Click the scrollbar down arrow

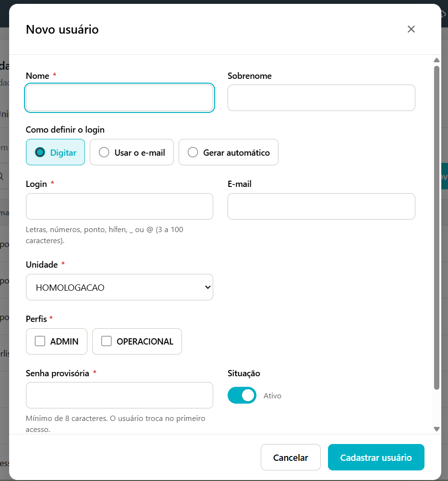(436, 429)
